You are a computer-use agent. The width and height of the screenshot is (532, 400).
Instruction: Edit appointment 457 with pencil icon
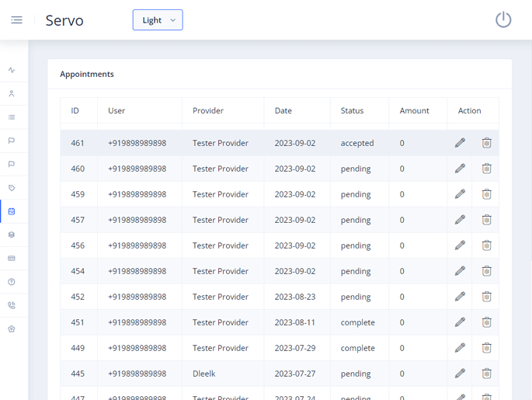point(460,220)
